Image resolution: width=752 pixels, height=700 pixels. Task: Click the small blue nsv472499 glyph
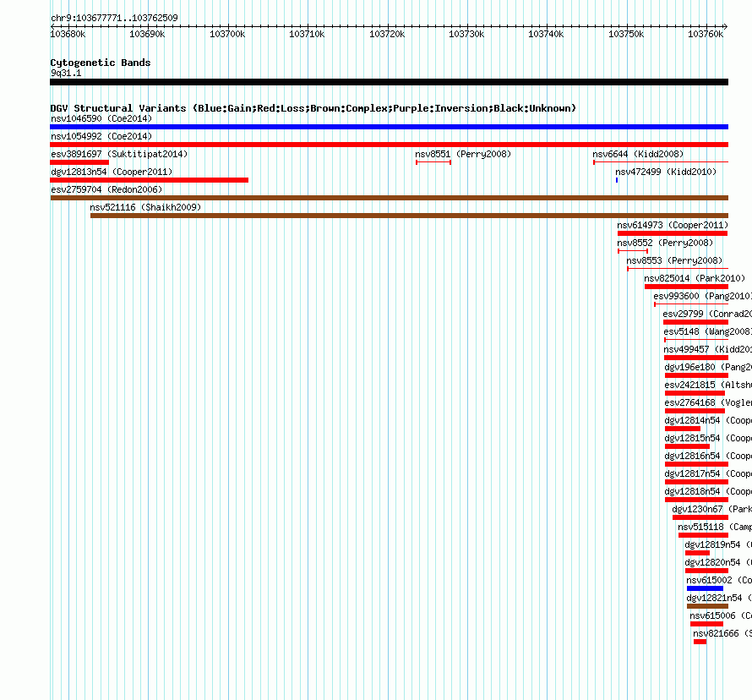point(617,180)
